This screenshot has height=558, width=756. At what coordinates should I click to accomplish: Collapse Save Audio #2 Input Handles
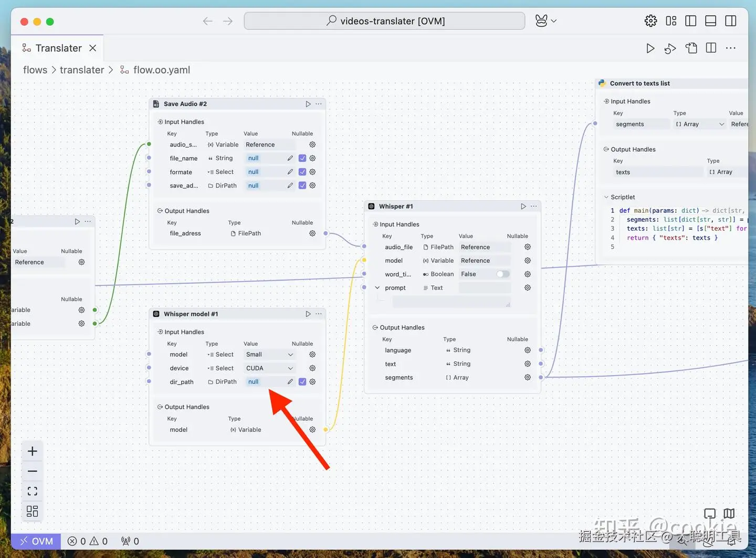pos(160,122)
